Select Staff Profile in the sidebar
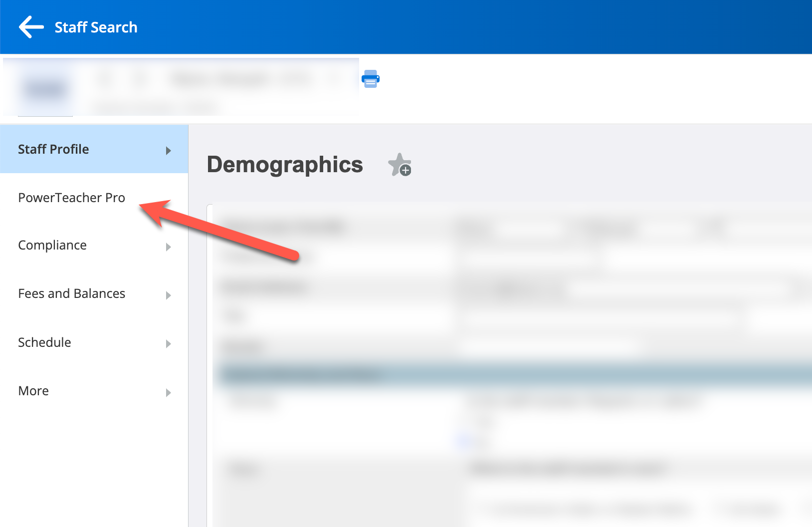Screen dimensions: 812x527 click(x=53, y=149)
